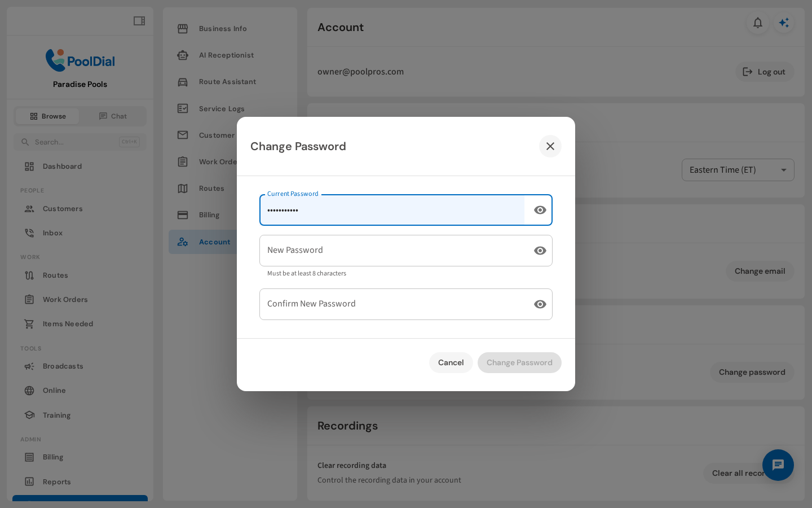Submit with the Change Password dialog button

[x=519, y=362]
